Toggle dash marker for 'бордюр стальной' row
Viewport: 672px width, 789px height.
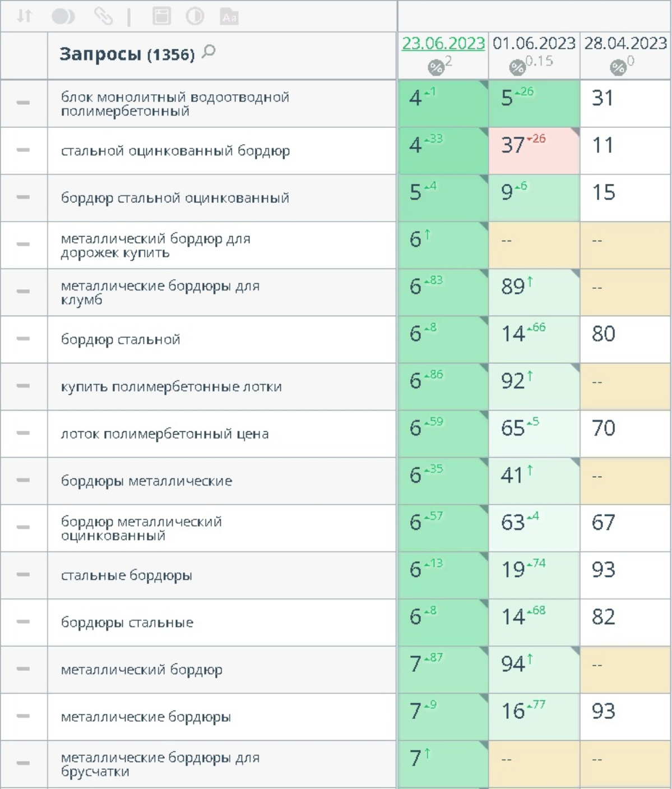click(x=23, y=339)
